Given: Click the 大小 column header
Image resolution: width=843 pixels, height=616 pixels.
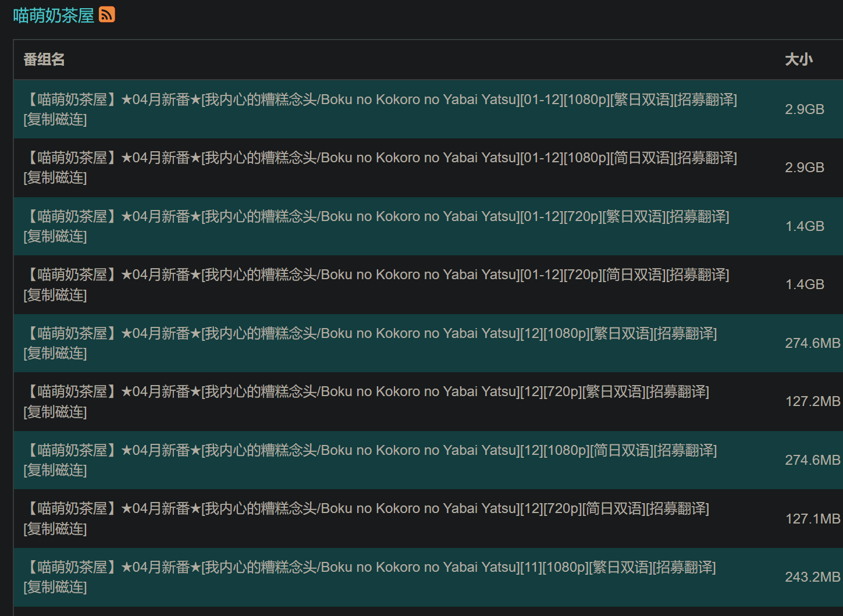Looking at the screenshot, I should 798,59.
